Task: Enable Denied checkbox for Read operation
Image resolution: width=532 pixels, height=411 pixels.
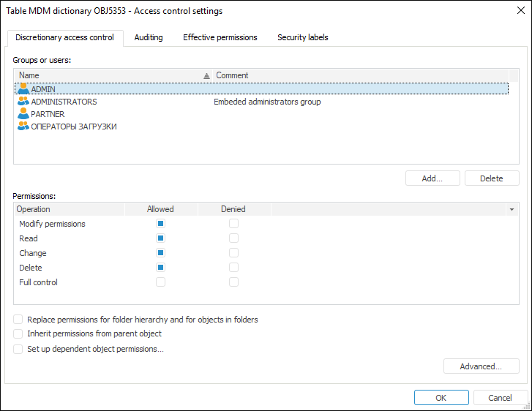Action: click(234, 238)
